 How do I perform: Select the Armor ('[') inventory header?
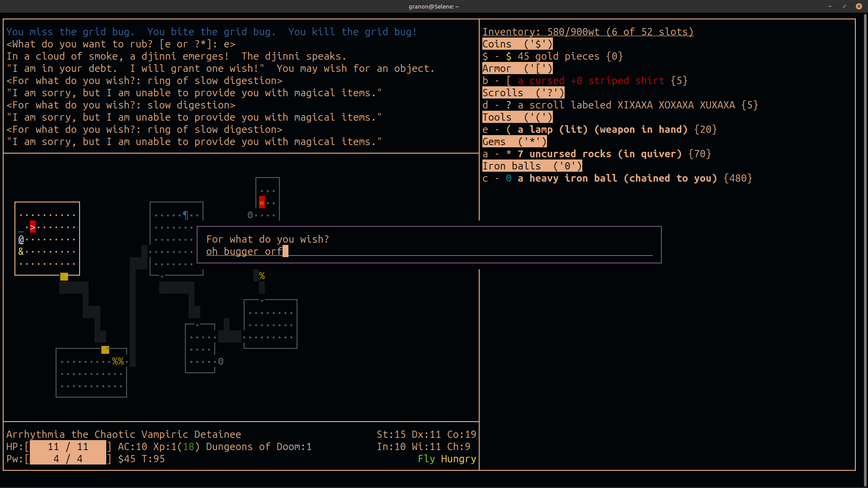tap(517, 68)
